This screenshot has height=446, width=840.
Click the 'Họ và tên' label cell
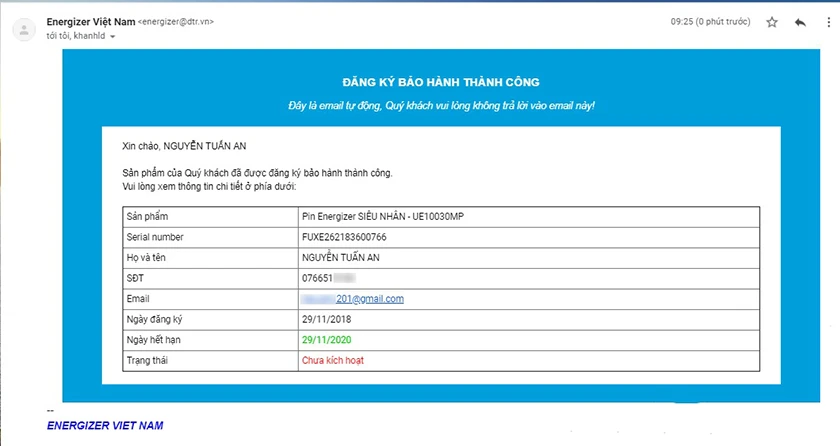pyautogui.click(x=211, y=258)
